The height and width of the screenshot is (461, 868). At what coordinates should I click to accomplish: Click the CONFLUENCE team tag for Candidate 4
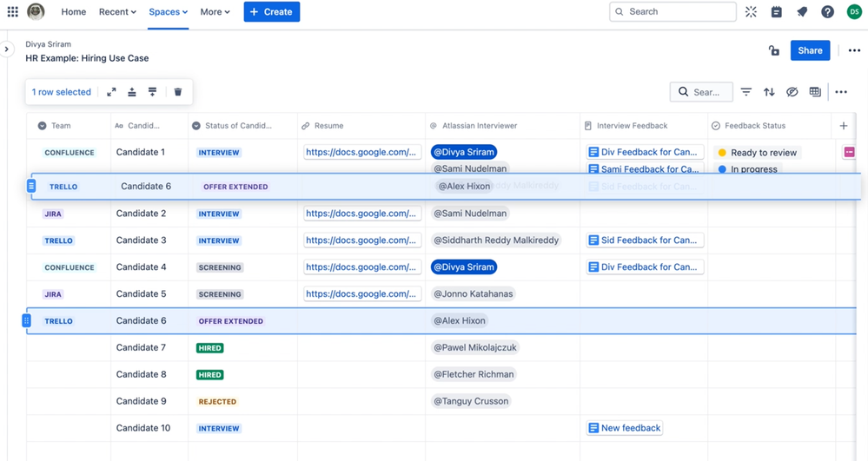click(x=70, y=267)
